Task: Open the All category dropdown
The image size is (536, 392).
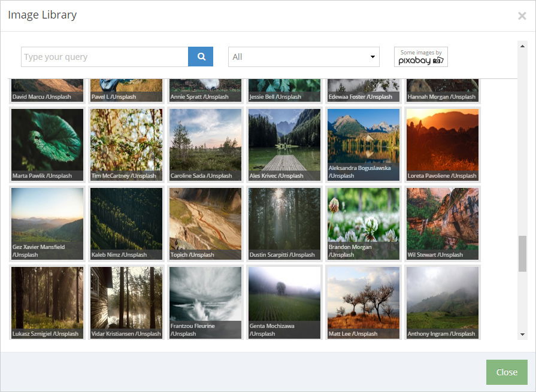Action: click(x=304, y=57)
